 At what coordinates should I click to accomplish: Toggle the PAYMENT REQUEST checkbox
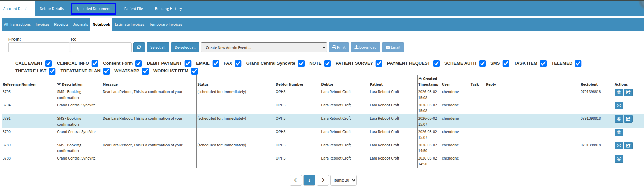click(437, 63)
